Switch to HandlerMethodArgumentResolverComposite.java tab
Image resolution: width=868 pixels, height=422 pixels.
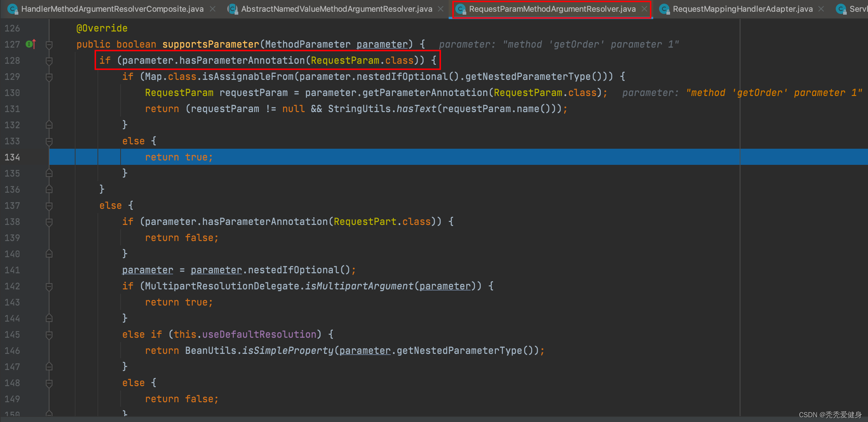(112, 9)
